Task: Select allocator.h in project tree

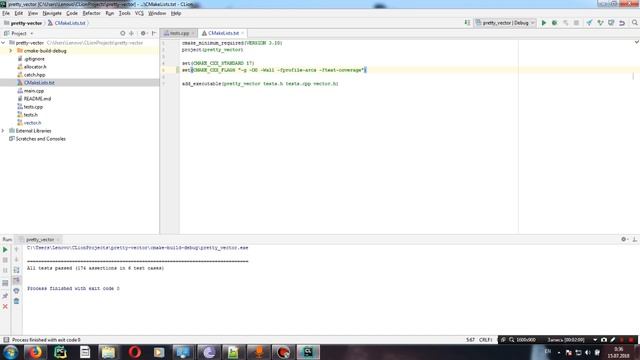Action: tap(35, 67)
